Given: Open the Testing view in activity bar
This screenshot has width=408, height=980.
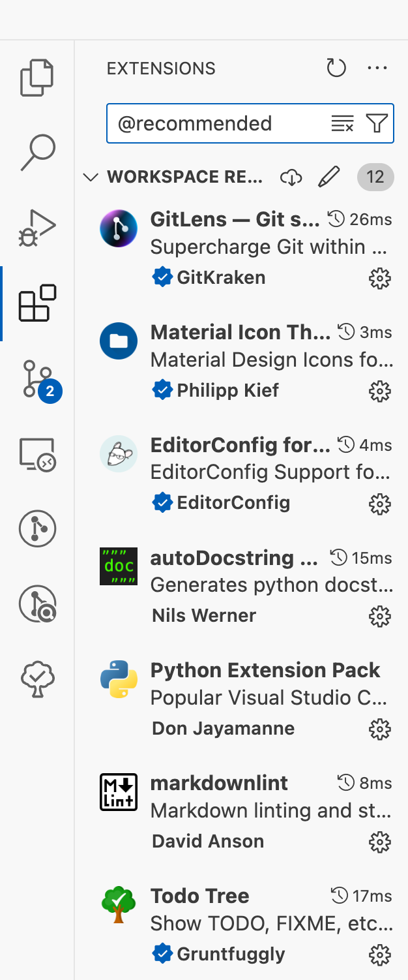Looking at the screenshot, I should coord(37,679).
